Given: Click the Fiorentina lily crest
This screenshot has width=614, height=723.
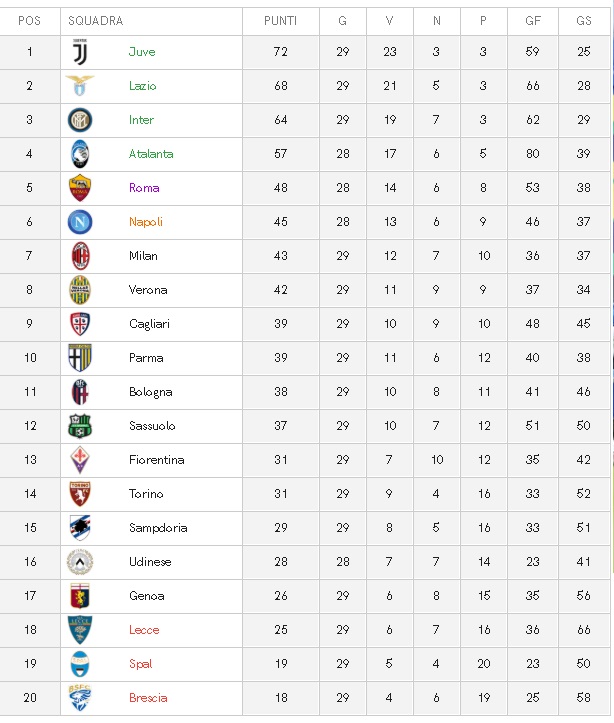Looking at the screenshot, I should coord(80,460).
